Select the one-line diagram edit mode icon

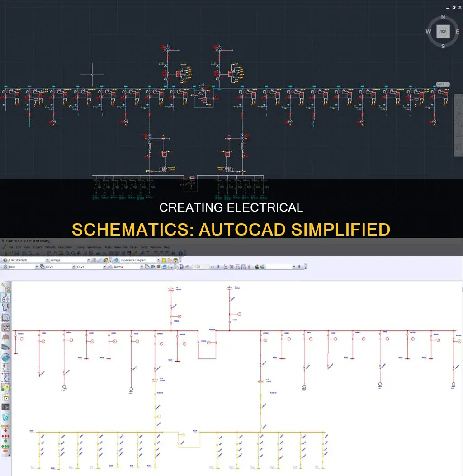pyautogui.click(x=5, y=297)
